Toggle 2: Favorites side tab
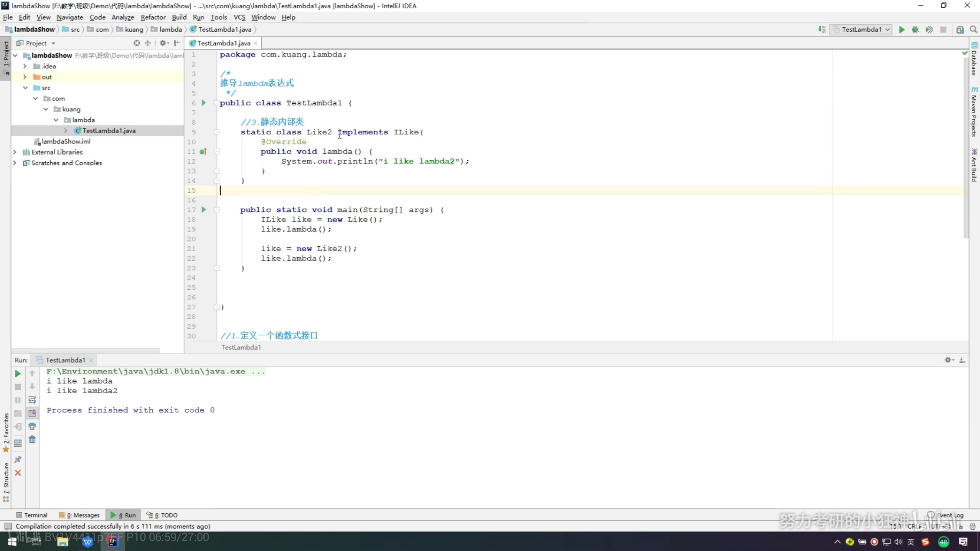980x551 pixels. coord(6,433)
